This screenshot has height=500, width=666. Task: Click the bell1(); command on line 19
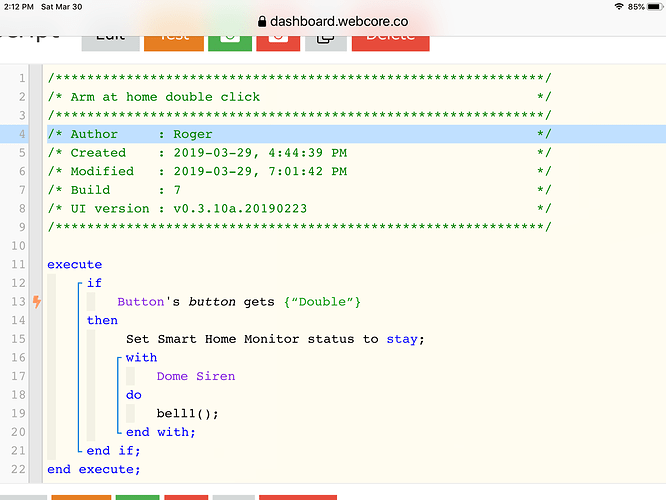187,414
